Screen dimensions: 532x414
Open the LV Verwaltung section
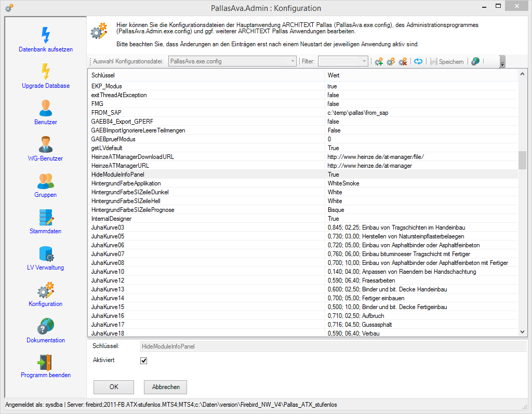tap(46, 258)
